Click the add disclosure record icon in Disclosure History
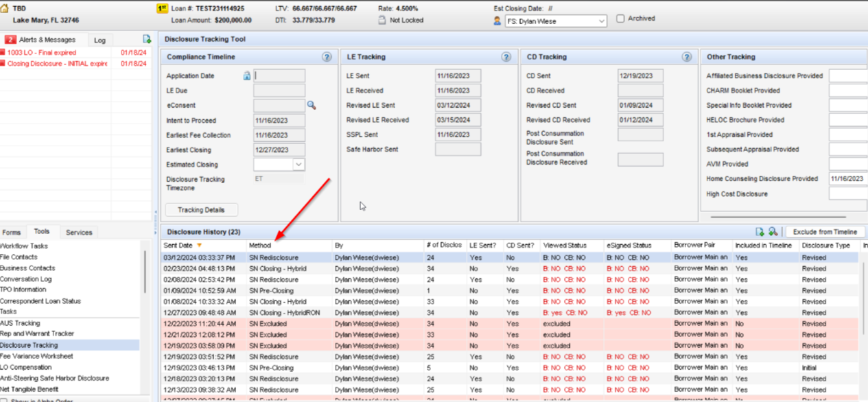Screen dimensions: 868x402 760,232
